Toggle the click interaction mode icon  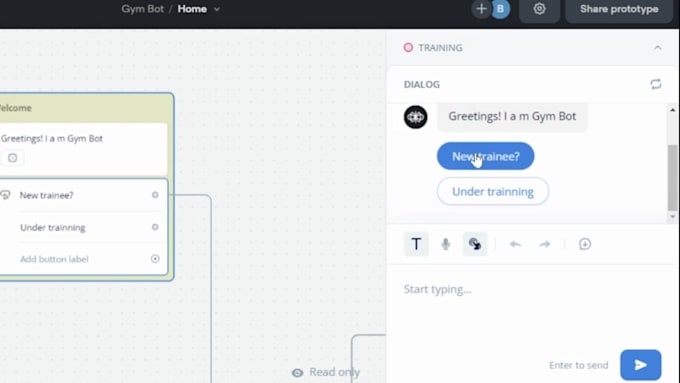pyautogui.click(x=475, y=244)
